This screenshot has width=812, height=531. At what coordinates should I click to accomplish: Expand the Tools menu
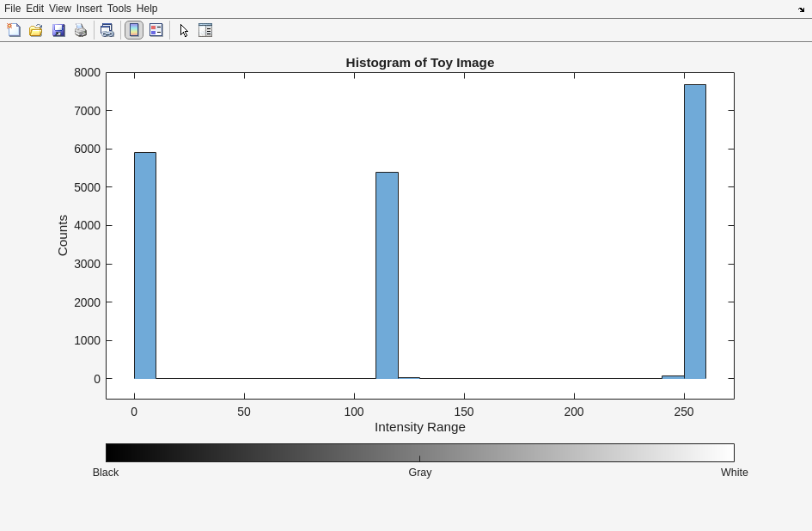pyautogui.click(x=119, y=9)
